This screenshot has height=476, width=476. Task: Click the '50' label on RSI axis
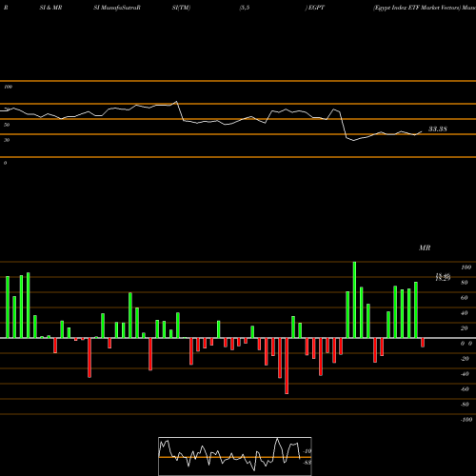tap(7, 125)
